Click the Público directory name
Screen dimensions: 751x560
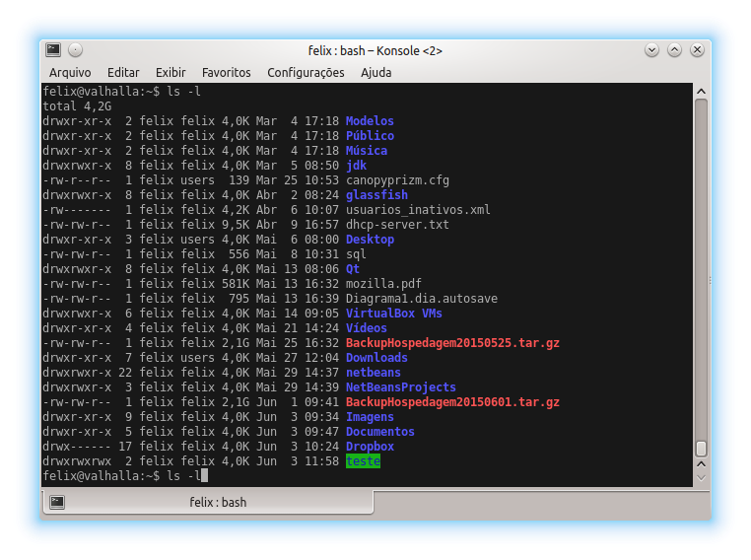pyautogui.click(x=370, y=136)
